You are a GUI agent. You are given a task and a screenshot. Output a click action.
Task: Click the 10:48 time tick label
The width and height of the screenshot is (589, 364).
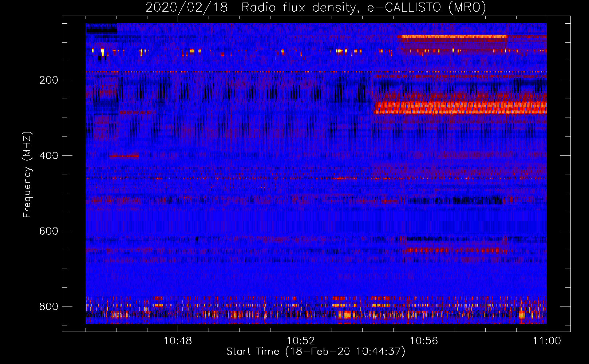pyautogui.click(x=178, y=341)
